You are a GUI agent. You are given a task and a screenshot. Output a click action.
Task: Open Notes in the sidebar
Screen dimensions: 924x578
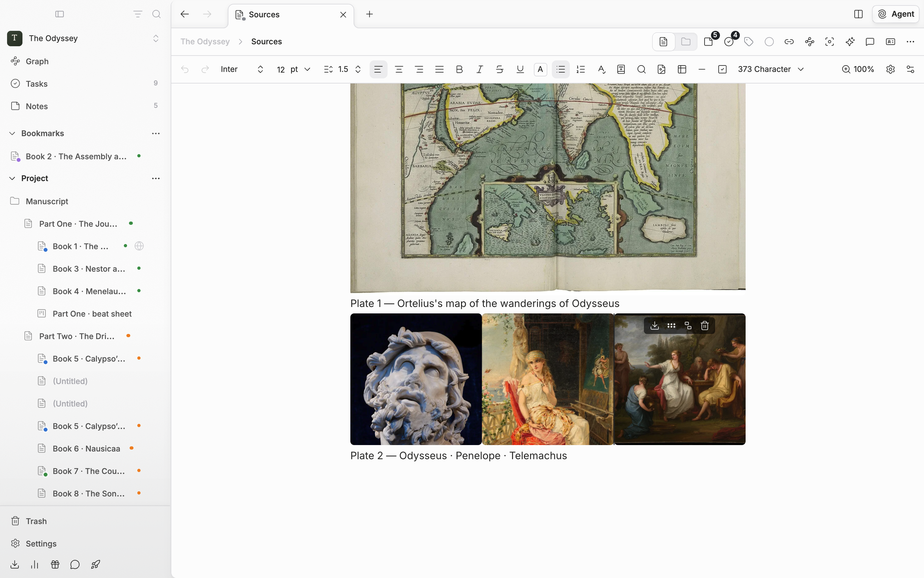[85, 106]
